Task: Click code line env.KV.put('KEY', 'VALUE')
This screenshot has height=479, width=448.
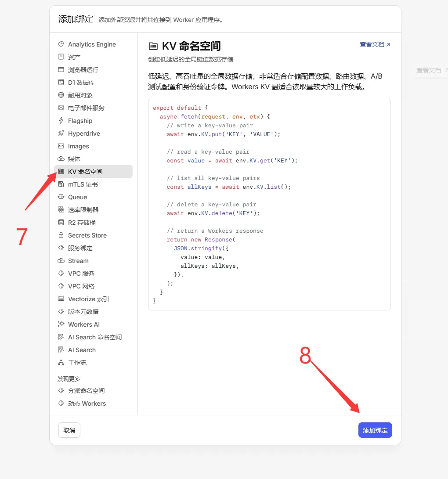Action: coord(224,134)
